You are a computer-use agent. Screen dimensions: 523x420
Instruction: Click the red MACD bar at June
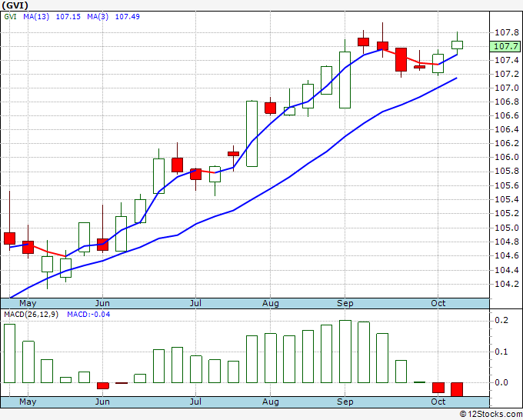tap(103, 385)
